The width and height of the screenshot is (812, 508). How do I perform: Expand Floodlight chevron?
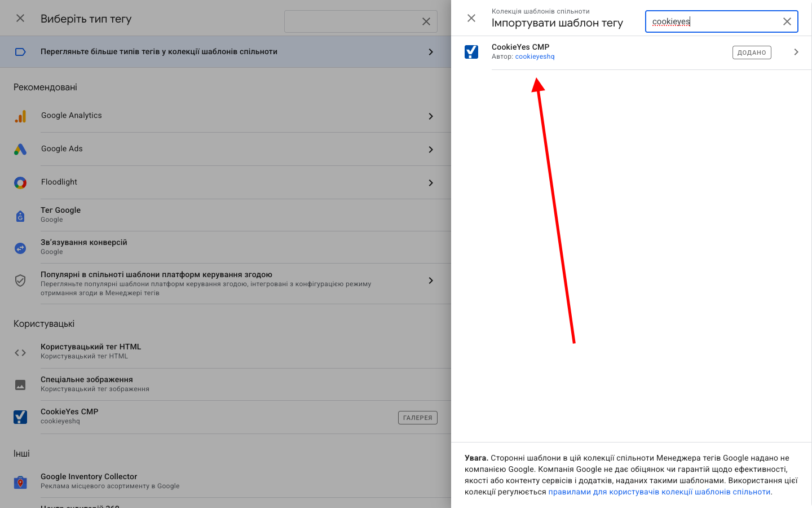(x=431, y=183)
